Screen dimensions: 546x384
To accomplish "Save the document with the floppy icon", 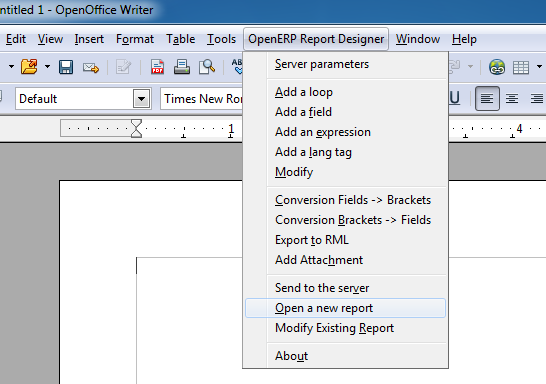I will pyautogui.click(x=66, y=67).
